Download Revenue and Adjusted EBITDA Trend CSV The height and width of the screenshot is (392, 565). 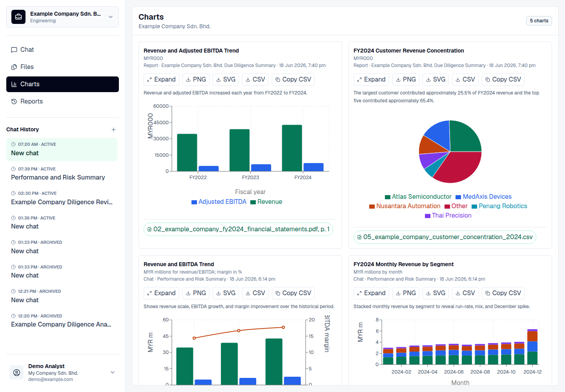tap(255, 80)
